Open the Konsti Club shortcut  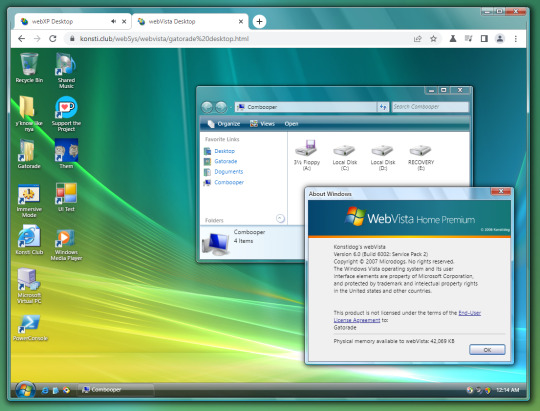(x=29, y=240)
